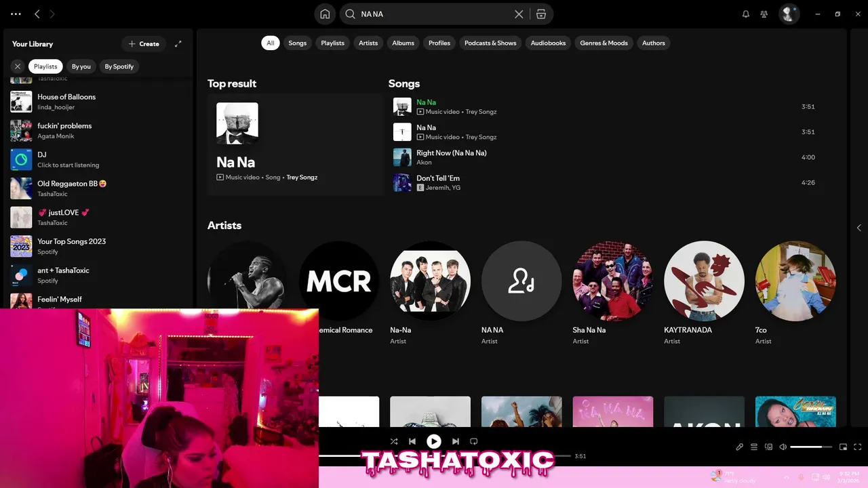The width and height of the screenshot is (868, 488).
Task: Expand the collapsed right side panel
Action: (x=859, y=228)
